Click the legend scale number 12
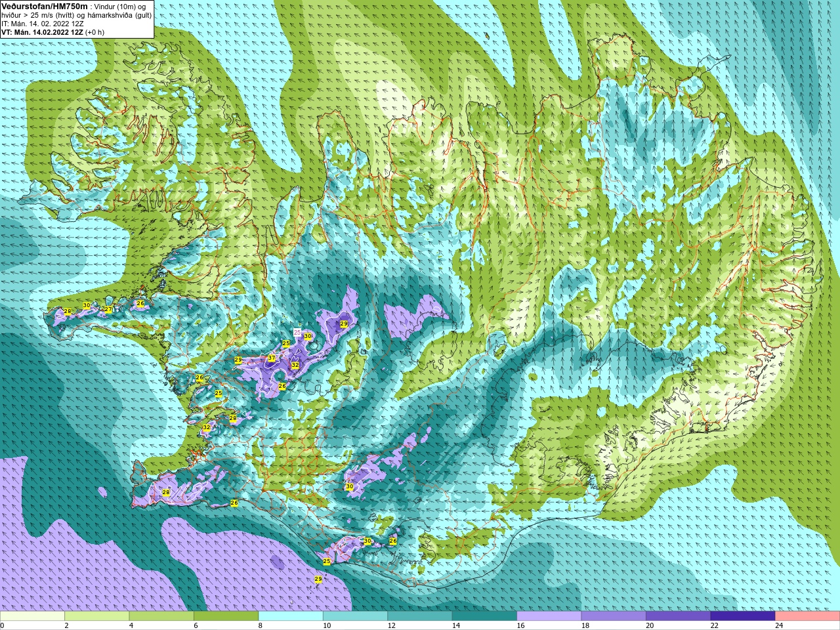The height and width of the screenshot is (630, 840). tap(391, 626)
